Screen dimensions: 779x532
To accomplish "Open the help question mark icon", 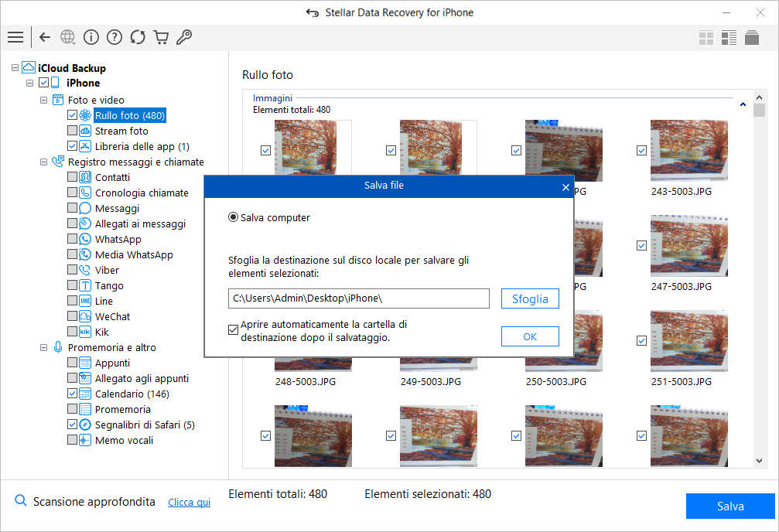I will coord(114,37).
